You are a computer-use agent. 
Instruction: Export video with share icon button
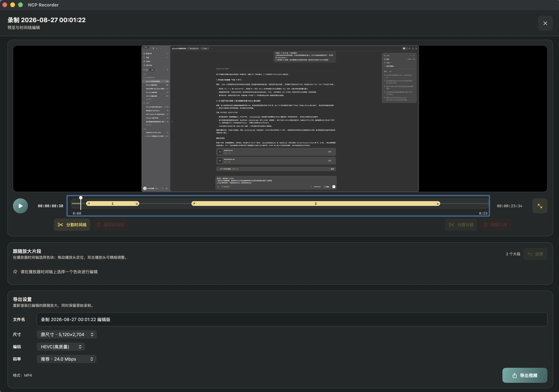(x=525, y=375)
